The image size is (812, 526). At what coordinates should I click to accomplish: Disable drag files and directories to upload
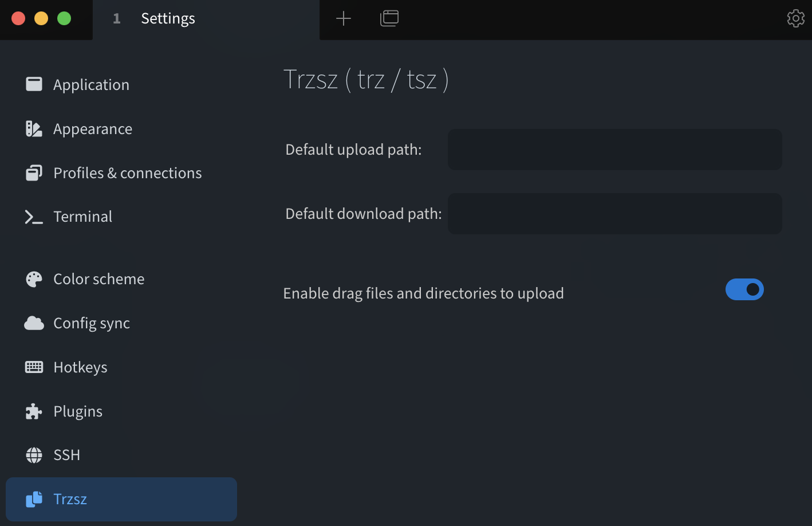(744, 289)
